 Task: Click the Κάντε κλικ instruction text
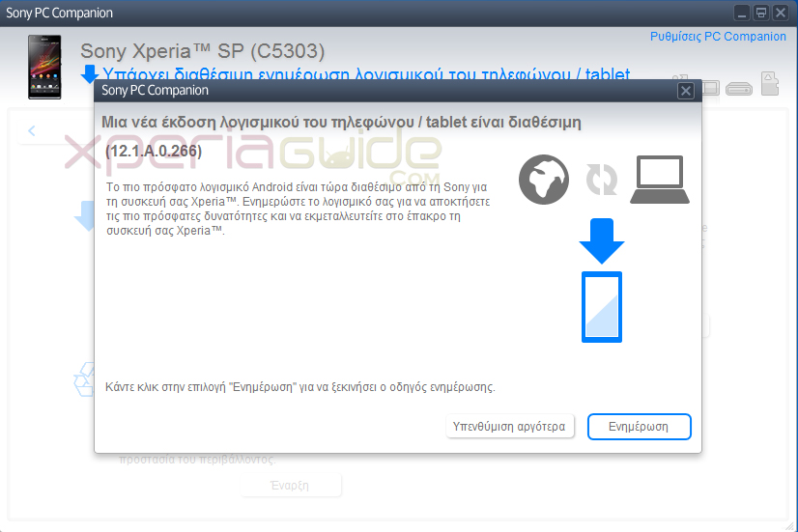(x=299, y=387)
